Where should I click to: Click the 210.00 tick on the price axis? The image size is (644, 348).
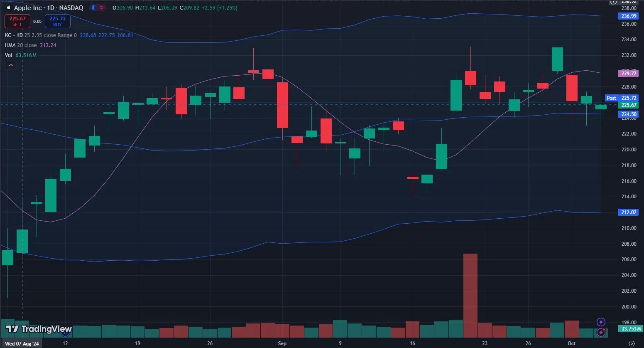coord(628,228)
